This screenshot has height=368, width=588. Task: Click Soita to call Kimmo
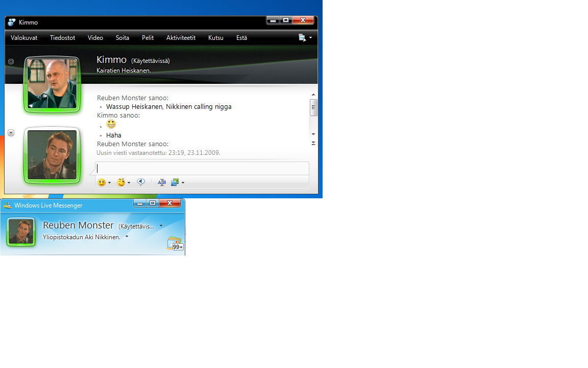coord(122,38)
